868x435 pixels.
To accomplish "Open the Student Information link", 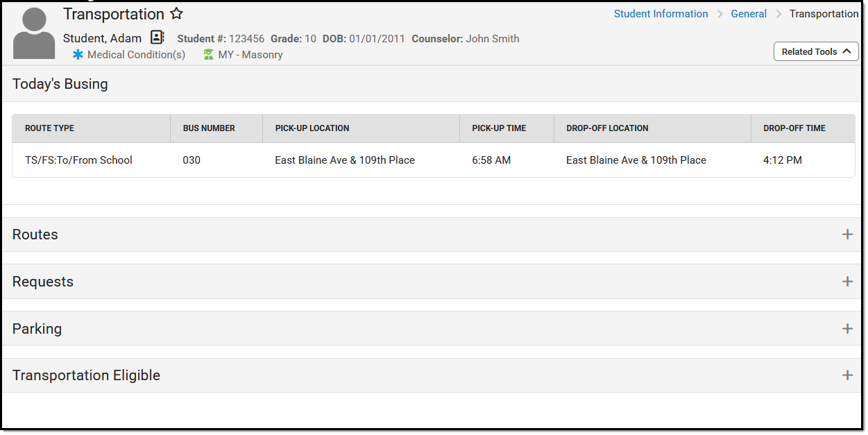I will click(661, 13).
